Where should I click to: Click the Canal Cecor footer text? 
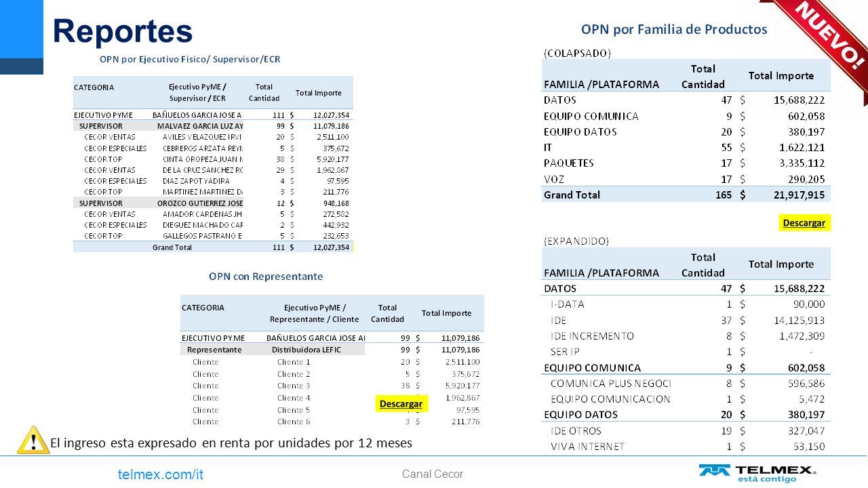[433, 474]
